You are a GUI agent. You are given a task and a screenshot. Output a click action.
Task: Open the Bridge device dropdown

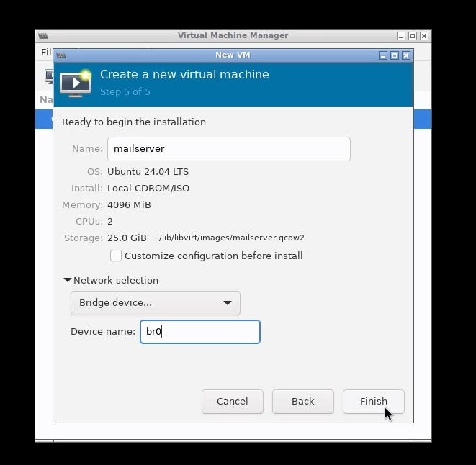pyautogui.click(x=155, y=302)
